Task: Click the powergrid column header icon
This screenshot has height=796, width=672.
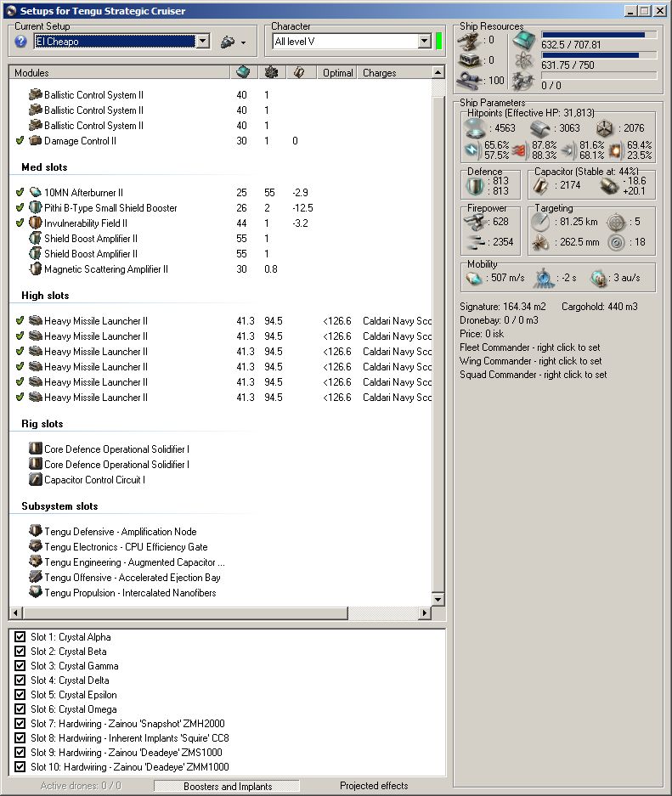Action: (272, 72)
